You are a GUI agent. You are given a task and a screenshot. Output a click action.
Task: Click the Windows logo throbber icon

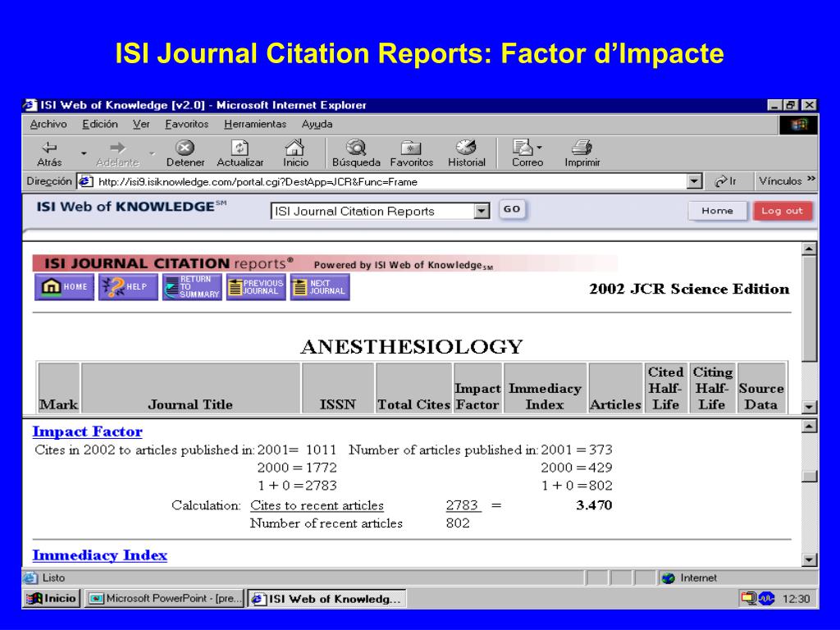tap(798, 125)
